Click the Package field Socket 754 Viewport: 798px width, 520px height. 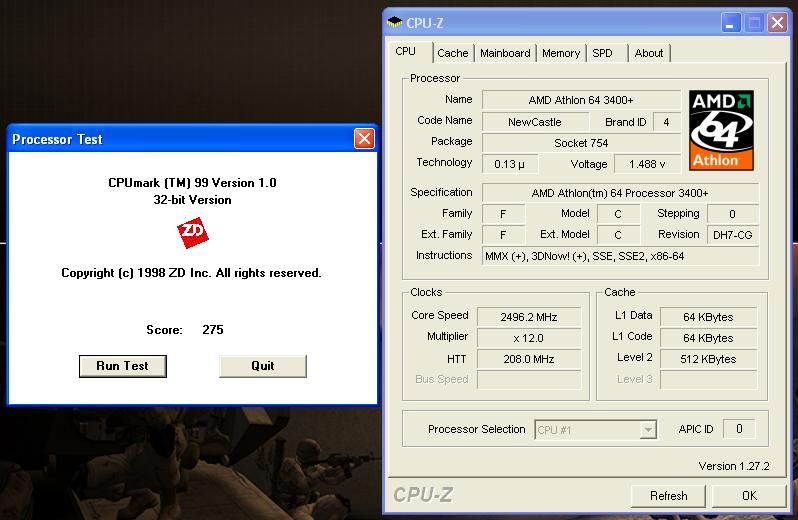[581, 143]
